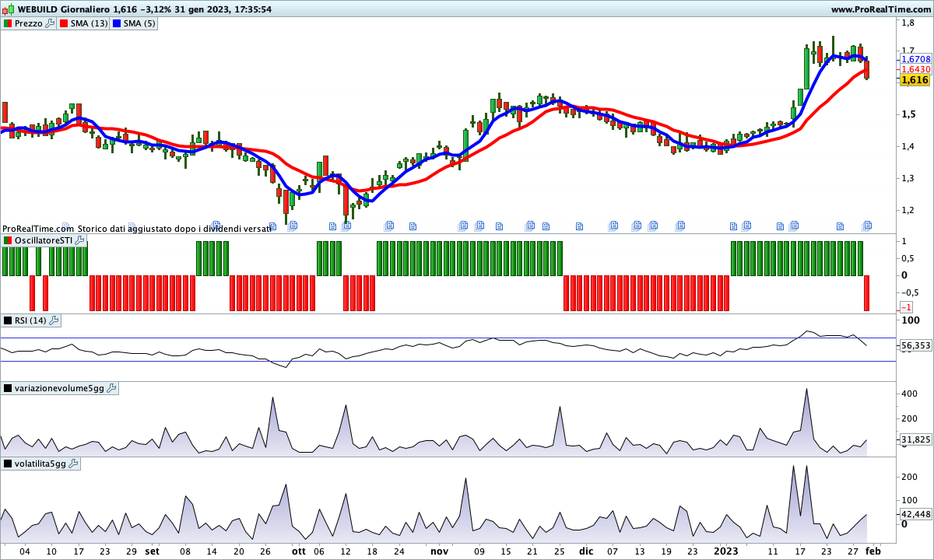Click the 'set' month label on the time axis
Viewport: 934px width, 560px height.
pos(153,551)
